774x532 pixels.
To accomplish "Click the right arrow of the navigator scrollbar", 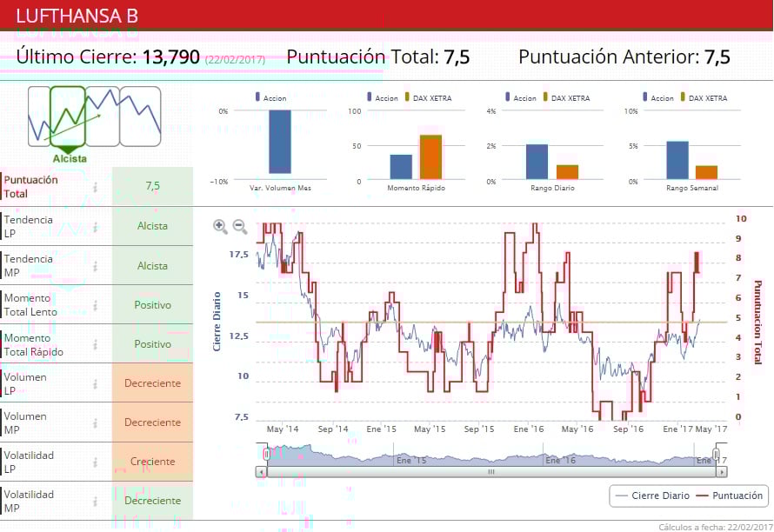I will point(722,472).
